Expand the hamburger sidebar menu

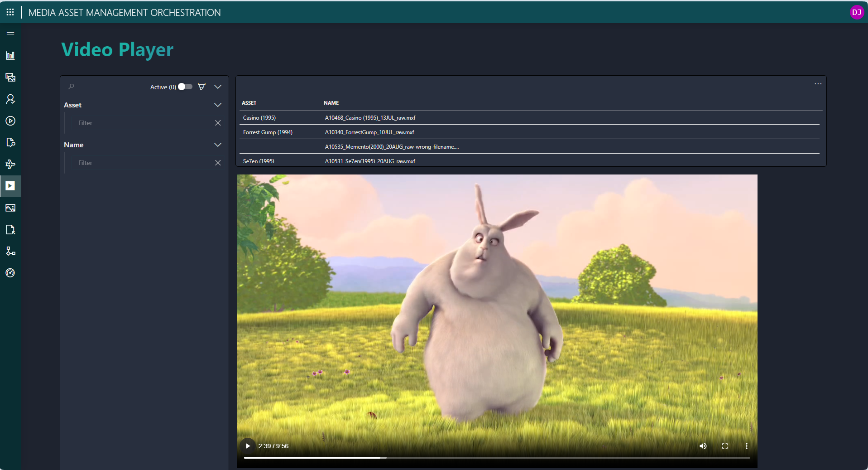[x=10, y=34]
